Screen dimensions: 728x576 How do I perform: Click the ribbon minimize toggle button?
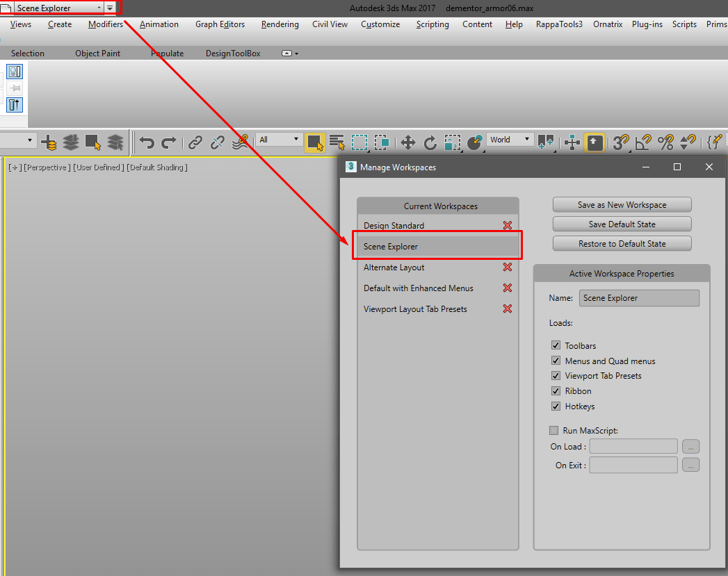tap(287, 54)
